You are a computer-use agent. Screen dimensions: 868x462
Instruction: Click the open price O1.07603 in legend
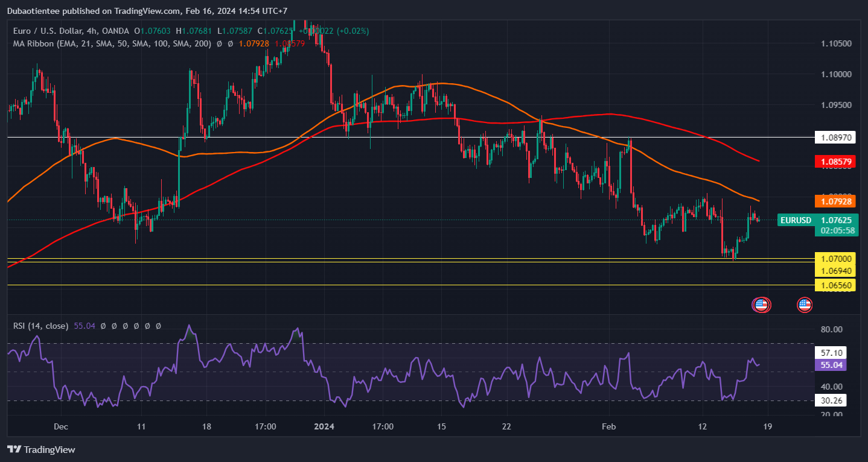pyautogui.click(x=152, y=31)
